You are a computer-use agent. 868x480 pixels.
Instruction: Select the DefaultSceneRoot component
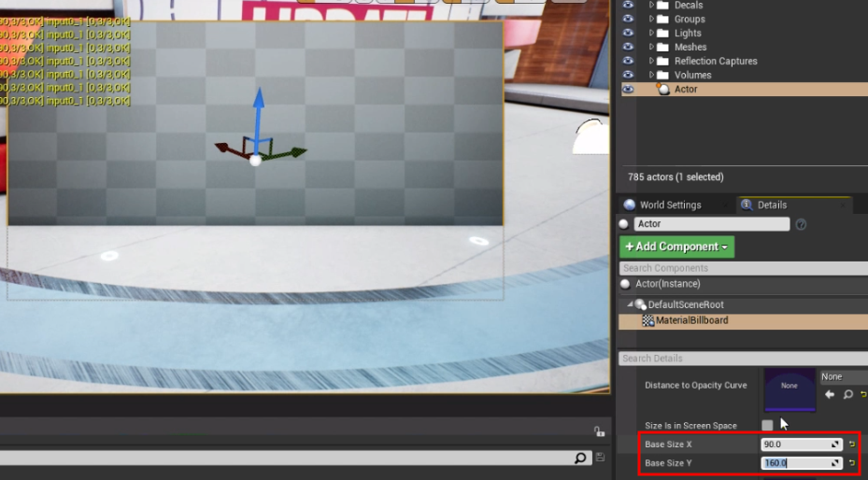click(686, 304)
